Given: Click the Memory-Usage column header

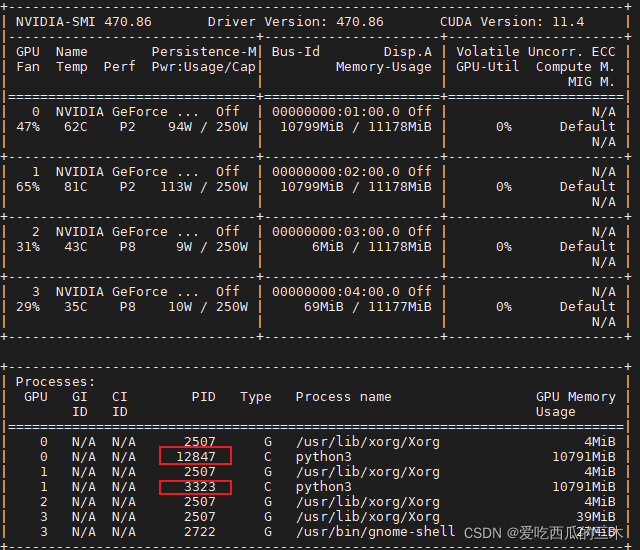Looking at the screenshot, I should (384, 67).
